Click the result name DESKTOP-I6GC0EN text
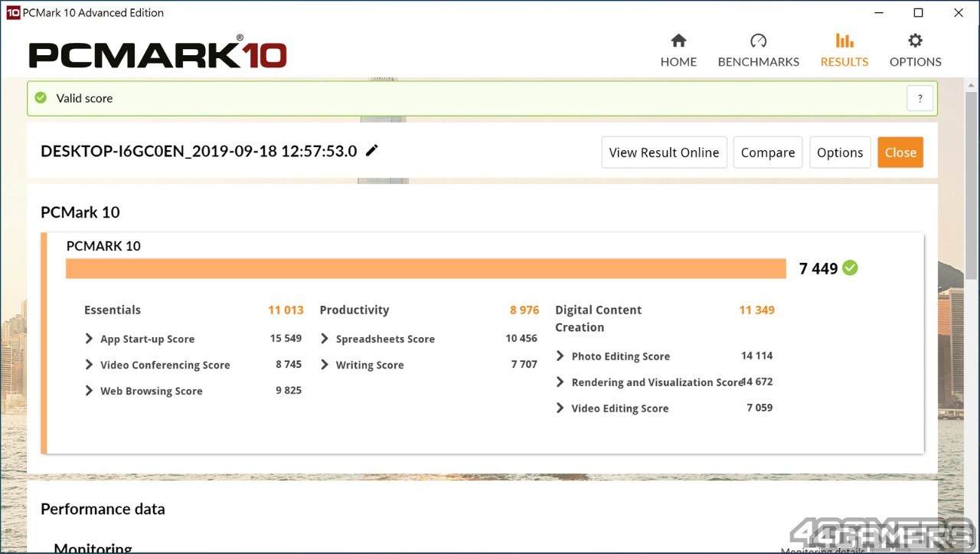The height and width of the screenshot is (554, 980). 198,151
